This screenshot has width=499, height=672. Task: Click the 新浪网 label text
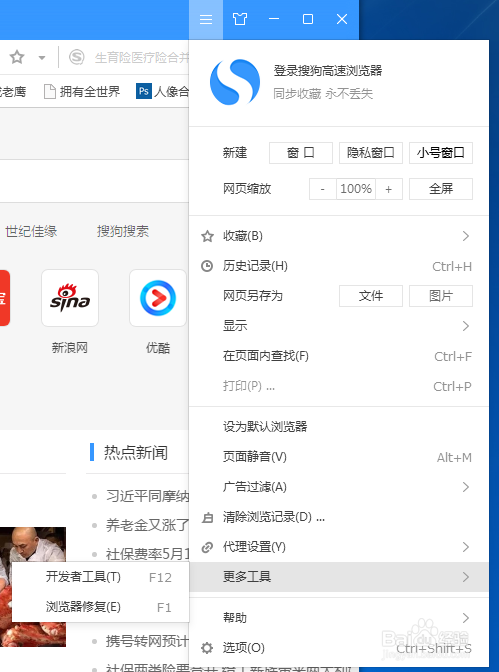(70, 348)
